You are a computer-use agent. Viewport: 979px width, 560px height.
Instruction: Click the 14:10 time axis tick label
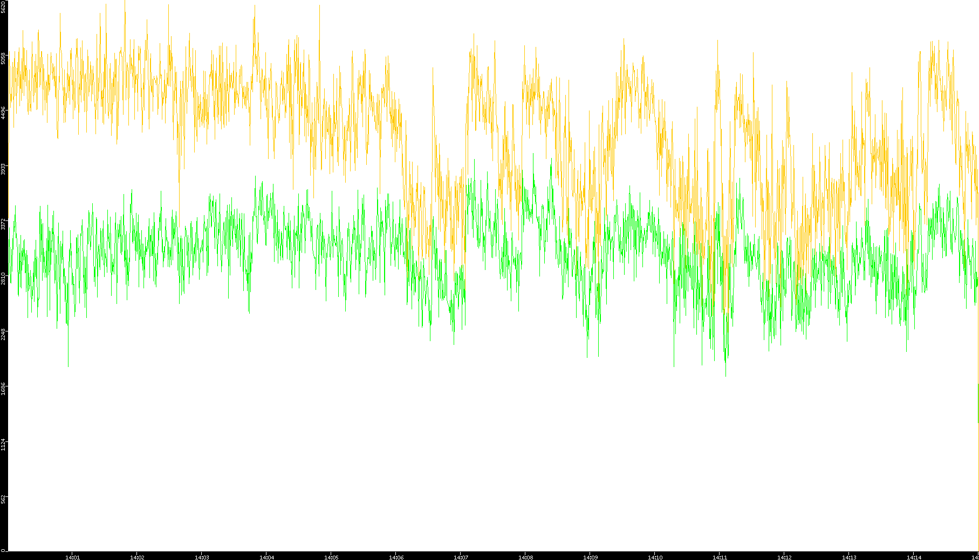[x=655, y=557]
